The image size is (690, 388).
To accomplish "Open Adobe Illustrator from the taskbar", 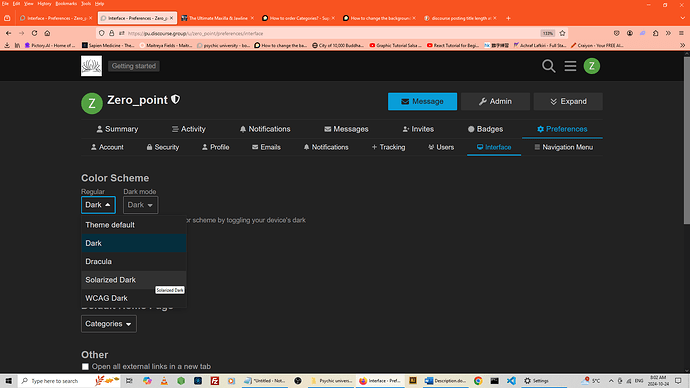I will (x=412, y=381).
